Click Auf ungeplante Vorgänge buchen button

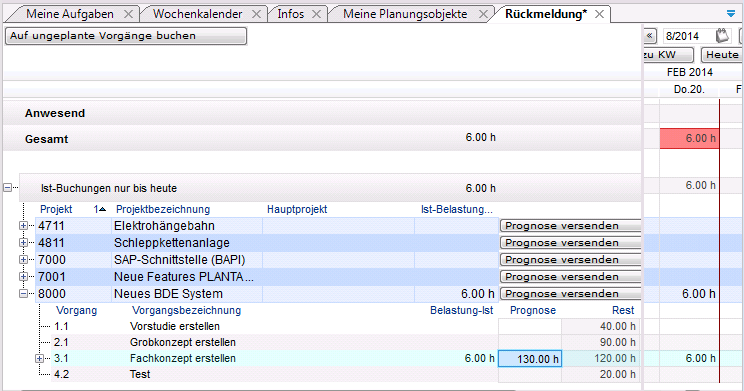126,36
